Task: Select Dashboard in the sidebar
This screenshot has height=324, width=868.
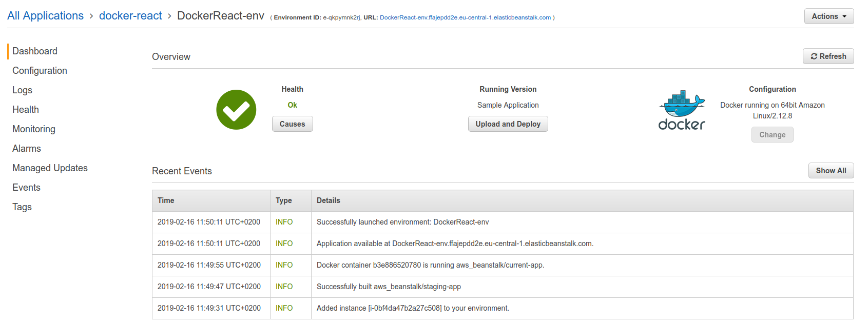Action: tap(35, 51)
